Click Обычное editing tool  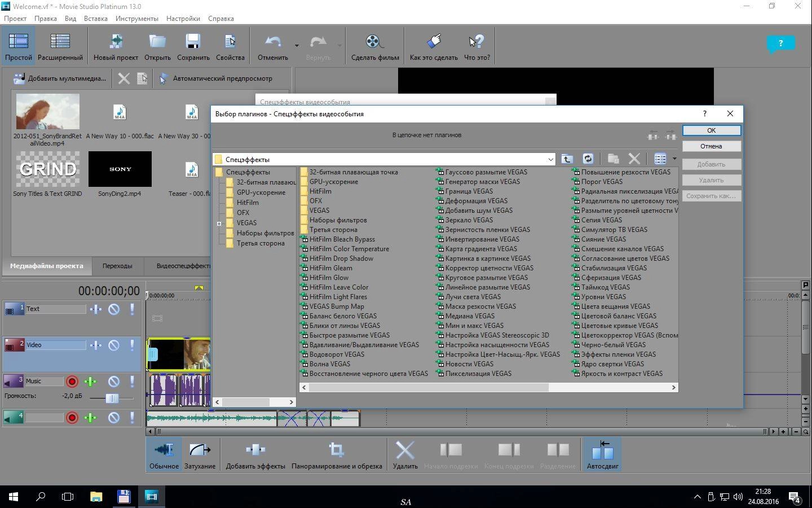(164, 454)
